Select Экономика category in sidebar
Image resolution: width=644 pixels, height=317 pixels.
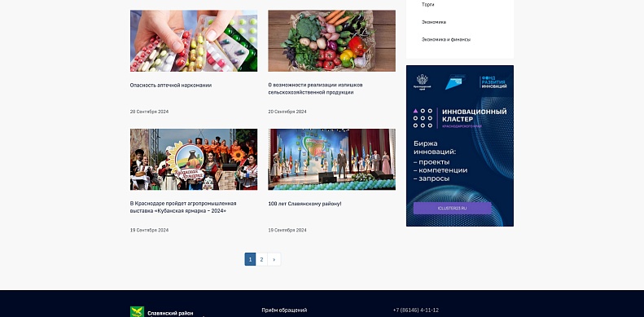coord(434,22)
